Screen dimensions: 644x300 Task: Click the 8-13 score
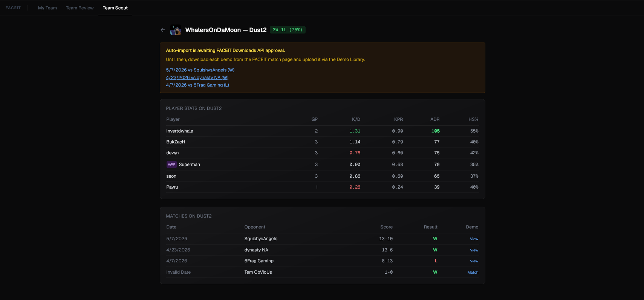(387, 261)
